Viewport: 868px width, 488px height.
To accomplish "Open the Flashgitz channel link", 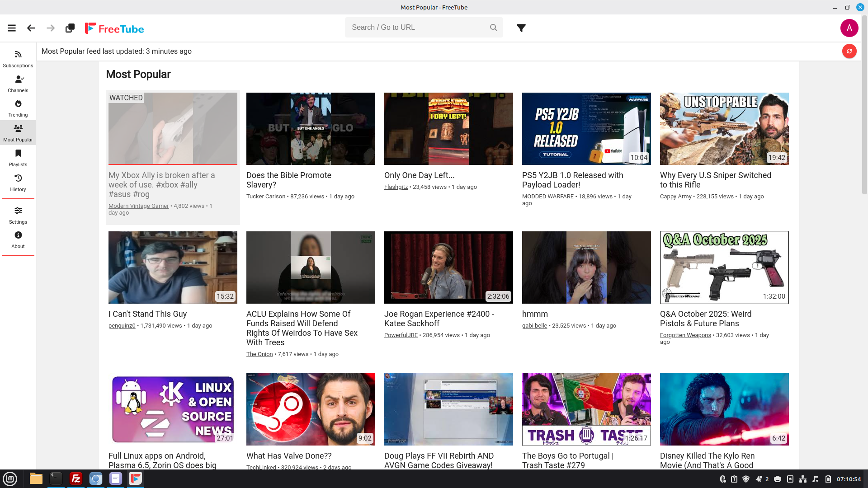I will click(396, 187).
